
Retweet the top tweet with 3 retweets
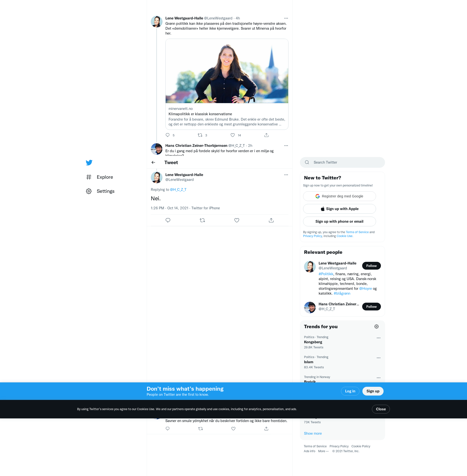(x=200, y=135)
